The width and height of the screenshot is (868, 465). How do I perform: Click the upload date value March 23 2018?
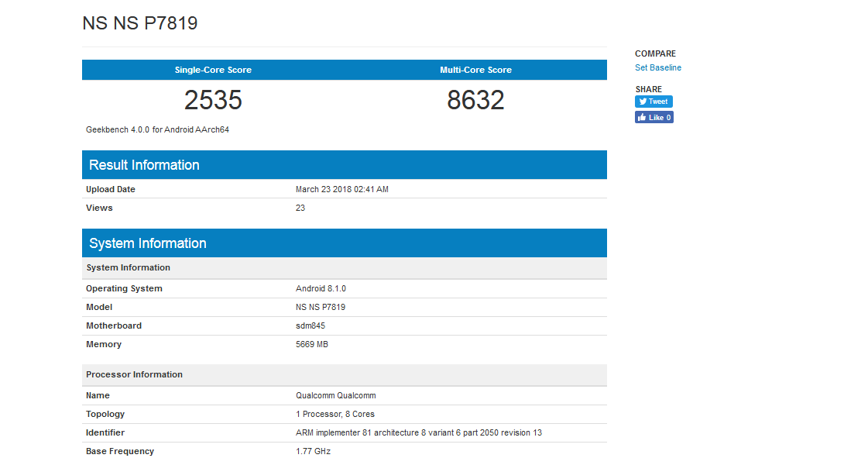click(341, 190)
